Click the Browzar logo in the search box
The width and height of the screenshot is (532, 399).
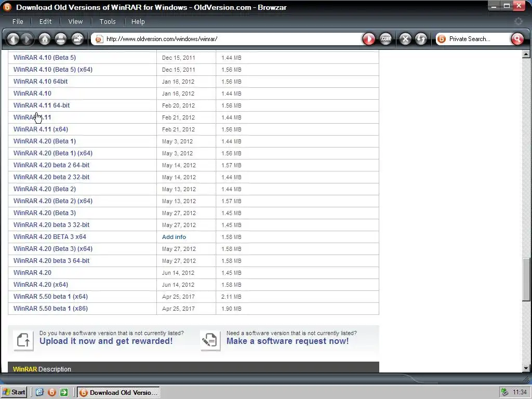tap(442, 39)
